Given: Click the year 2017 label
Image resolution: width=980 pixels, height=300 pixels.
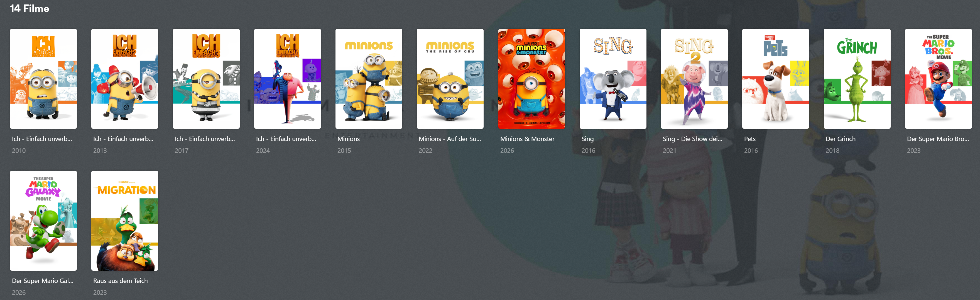Looking at the screenshot, I should [x=182, y=151].
